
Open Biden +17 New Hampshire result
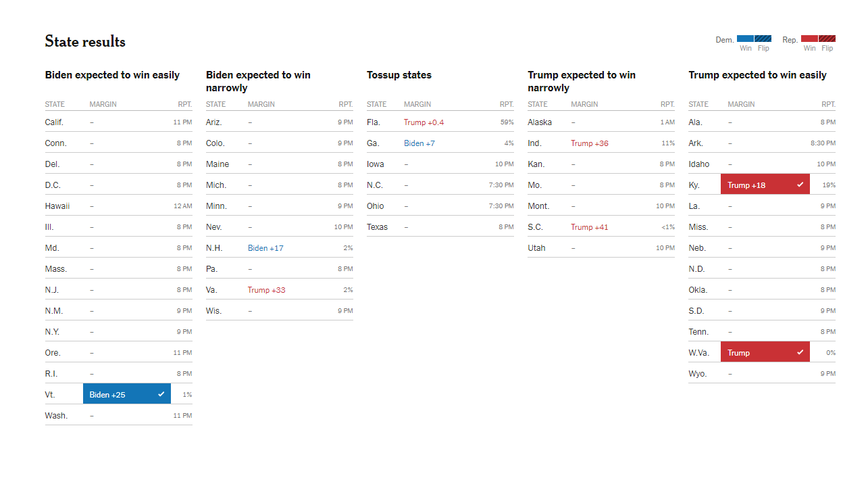coord(265,248)
